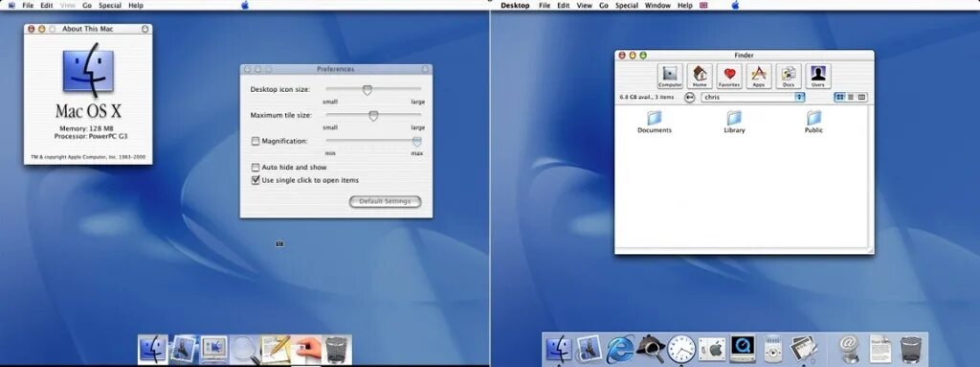Enable Auto hide and show
The image size is (980, 367).
click(x=255, y=168)
